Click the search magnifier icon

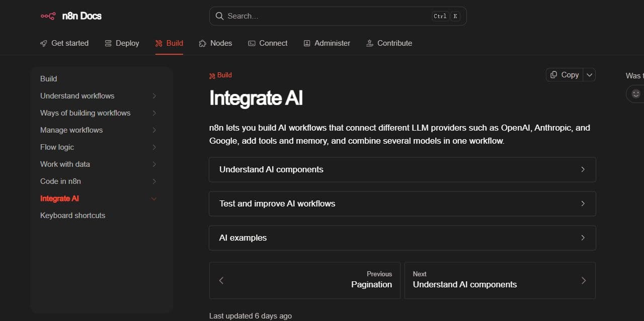click(219, 16)
